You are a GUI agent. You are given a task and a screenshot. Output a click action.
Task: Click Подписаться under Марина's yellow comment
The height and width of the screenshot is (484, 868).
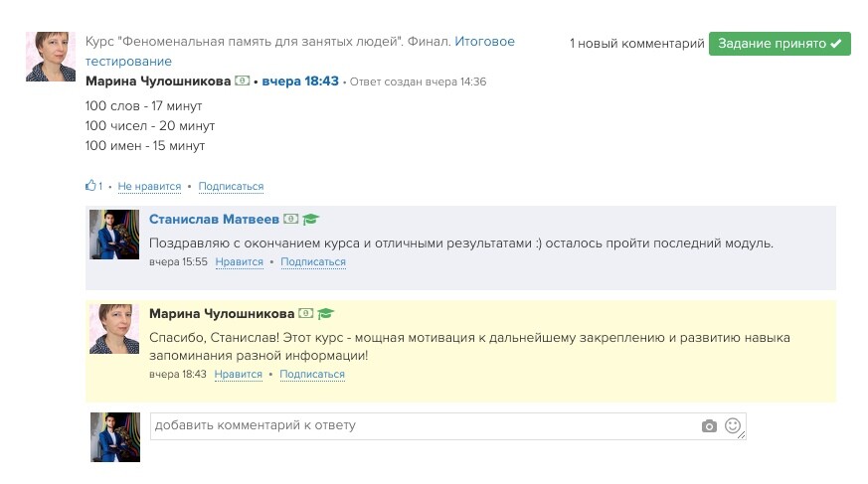click(312, 374)
